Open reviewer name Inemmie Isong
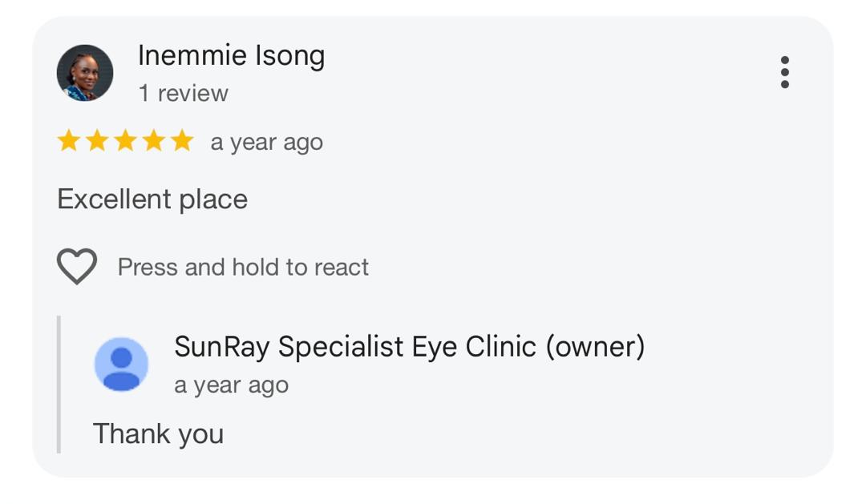Screen dimensions: 866x504 pos(232,56)
